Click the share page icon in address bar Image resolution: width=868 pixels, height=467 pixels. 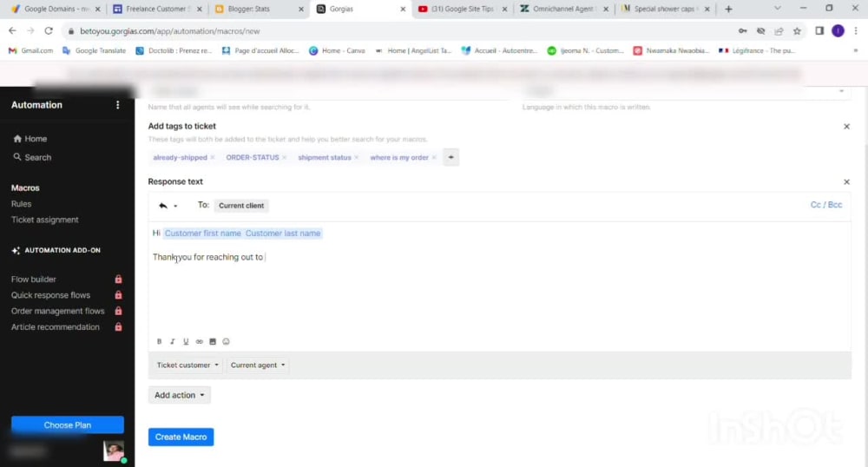point(779,31)
